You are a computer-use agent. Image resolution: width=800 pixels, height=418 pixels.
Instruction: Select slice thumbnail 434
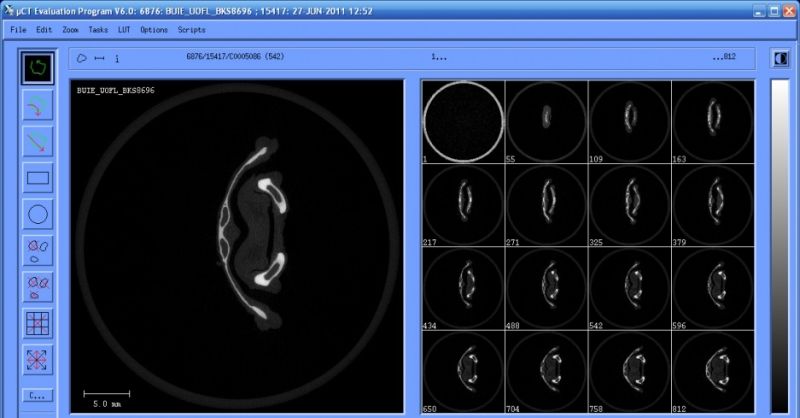point(463,288)
